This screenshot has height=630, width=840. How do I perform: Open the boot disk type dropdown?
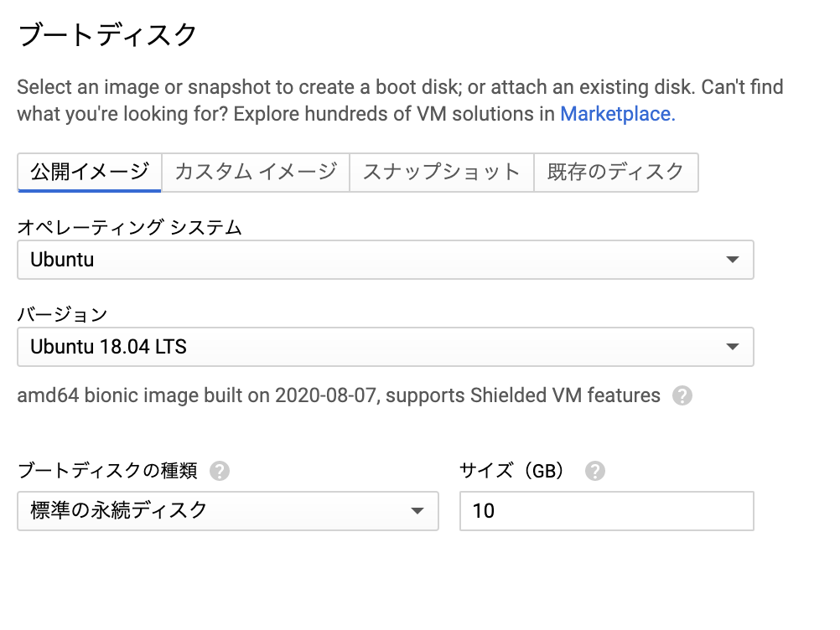226,511
